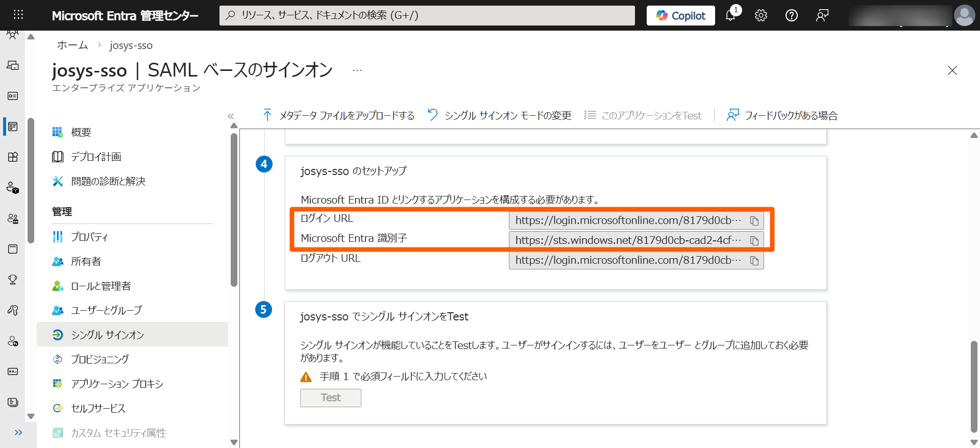Screen dimensions: 980x448
Task: Collapse the resource menu with double chevron
Action: pyautogui.click(x=231, y=116)
